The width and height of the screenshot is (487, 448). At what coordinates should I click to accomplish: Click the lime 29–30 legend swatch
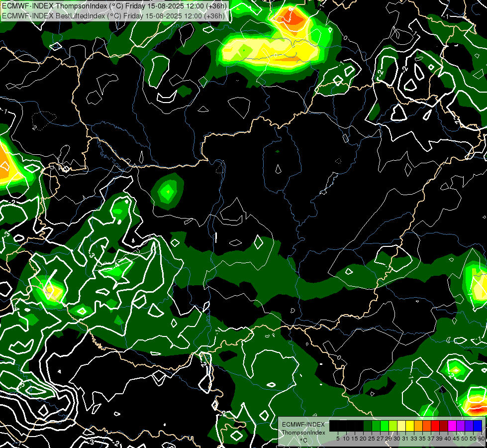coord(393,426)
